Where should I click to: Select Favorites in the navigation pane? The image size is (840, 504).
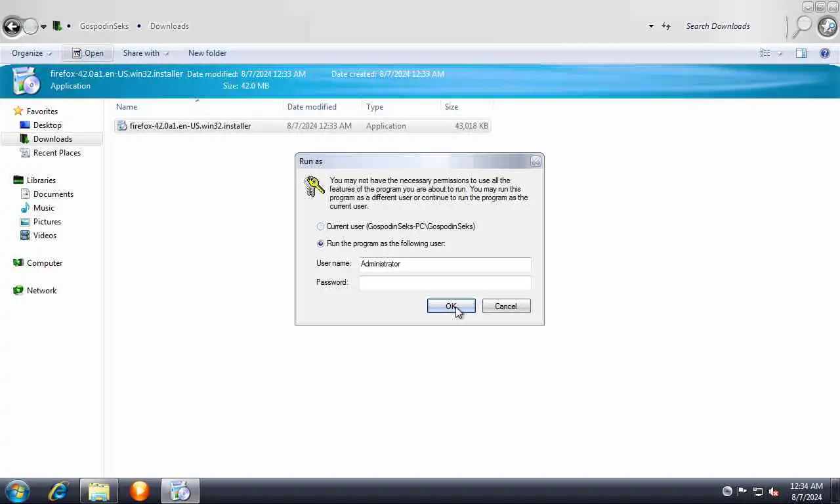click(42, 112)
